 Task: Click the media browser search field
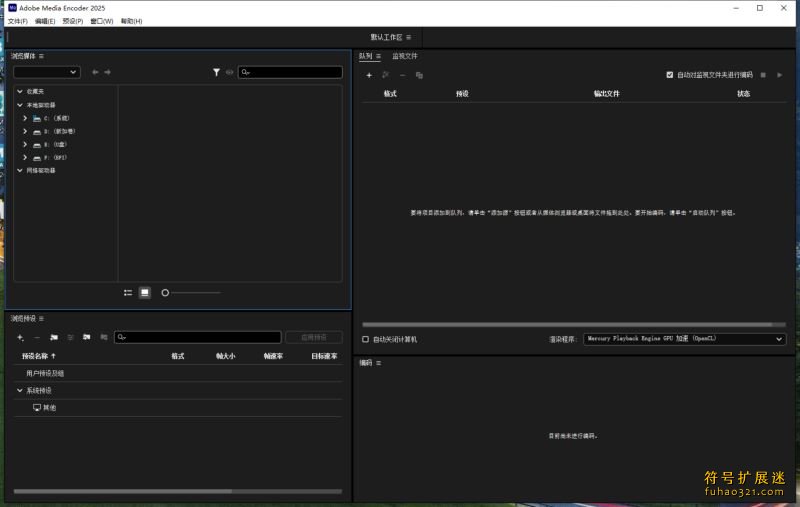pos(290,72)
